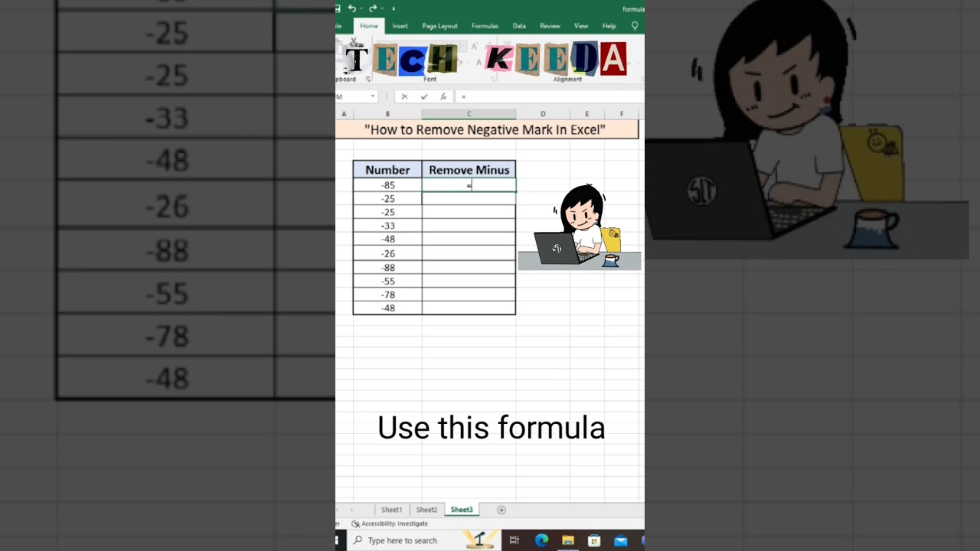The width and height of the screenshot is (980, 551).
Task: Open the Redo history dropdown arrow
Action: click(x=382, y=8)
